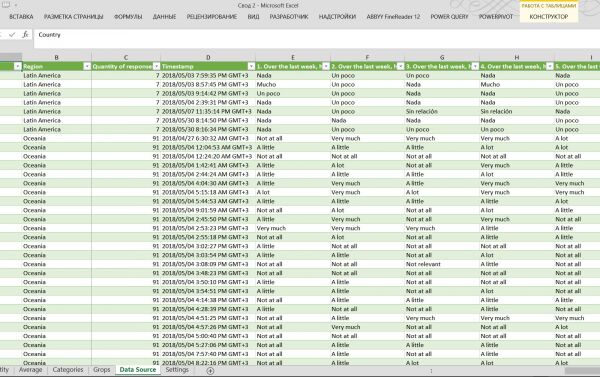The width and height of the screenshot is (600, 377).
Task: Switch to the Average sheet tab
Action: [x=31, y=370]
